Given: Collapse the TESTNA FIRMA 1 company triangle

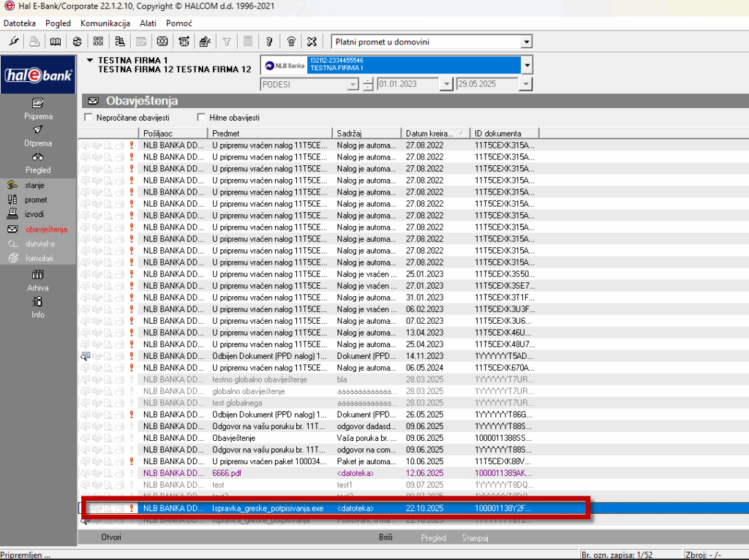Looking at the screenshot, I should point(90,60).
